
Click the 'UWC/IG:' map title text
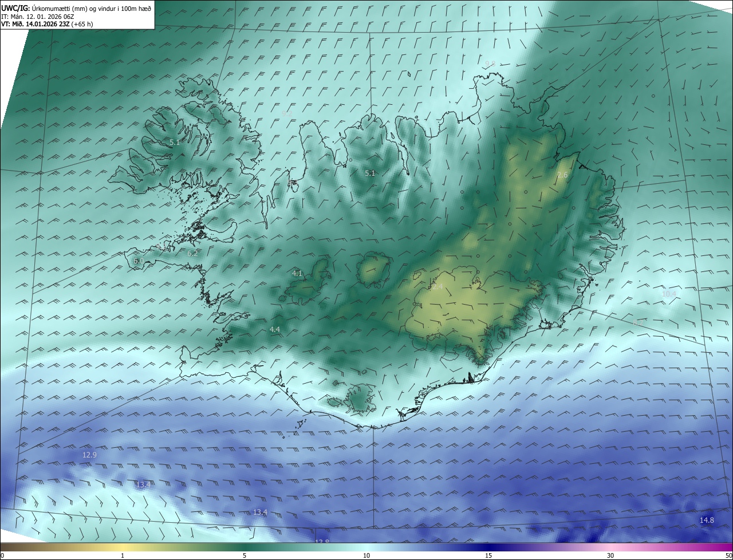click(x=15, y=8)
